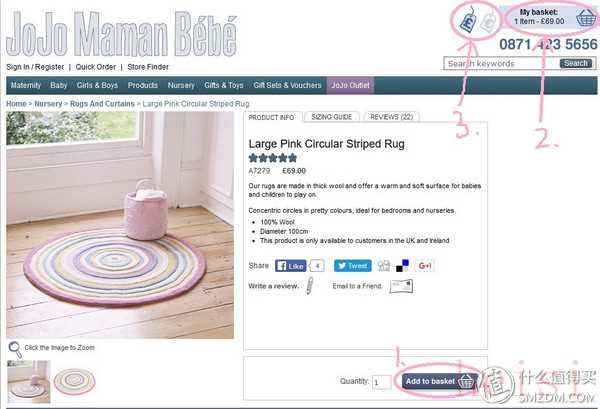Select the pound currency tag icon

468,21
